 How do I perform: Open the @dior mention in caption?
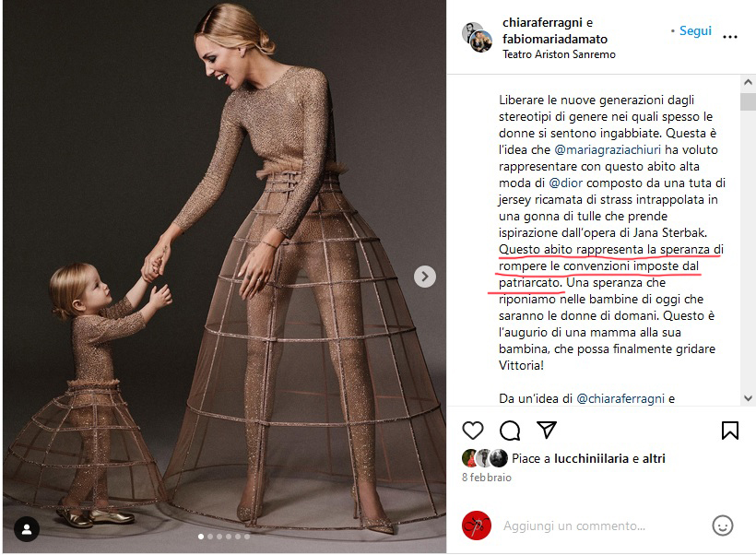click(566, 183)
